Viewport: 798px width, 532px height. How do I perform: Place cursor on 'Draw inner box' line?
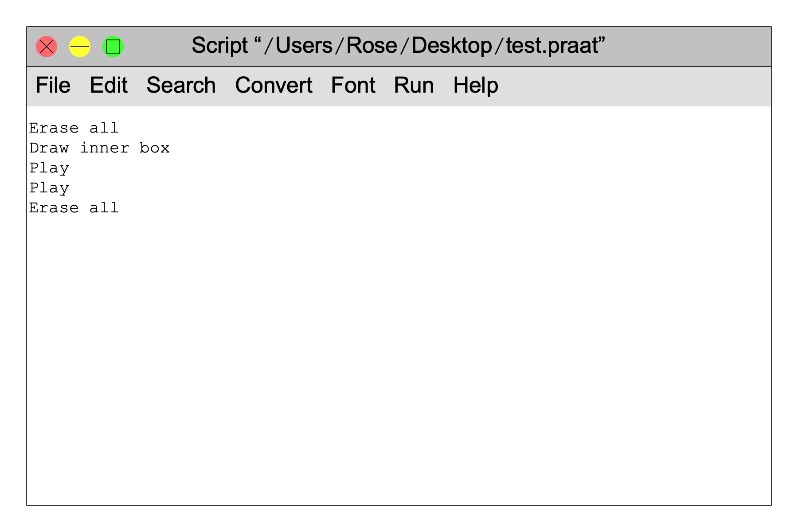tap(100, 148)
